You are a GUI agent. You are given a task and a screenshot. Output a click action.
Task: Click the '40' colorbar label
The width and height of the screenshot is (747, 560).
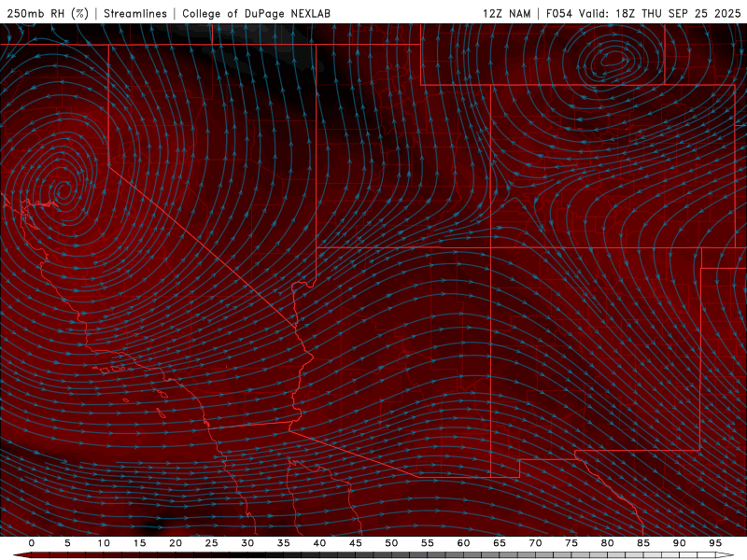click(319, 543)
